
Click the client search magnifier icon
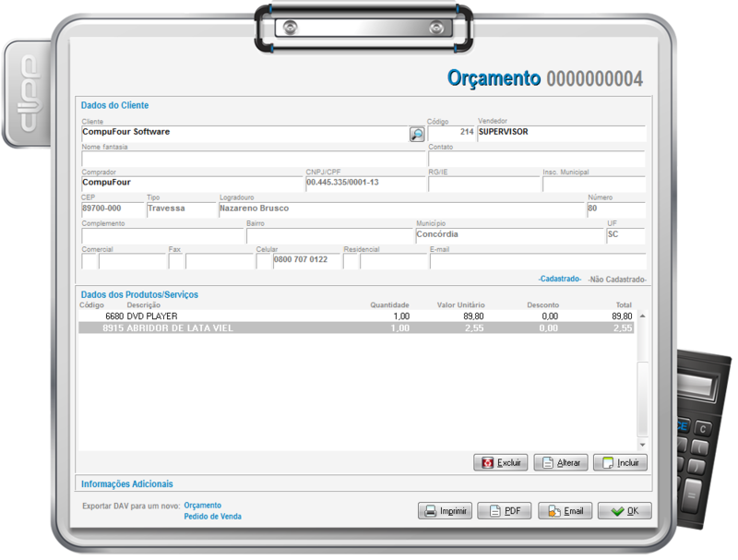click(417, 135)
